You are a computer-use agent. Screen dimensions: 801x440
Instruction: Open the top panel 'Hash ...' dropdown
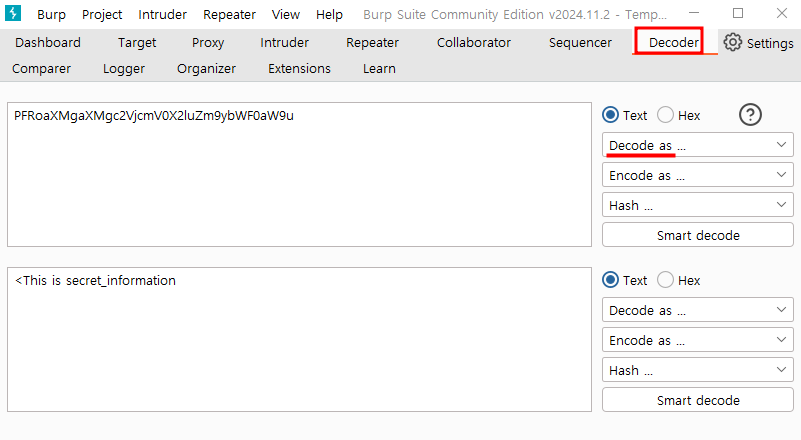[698, 205]
